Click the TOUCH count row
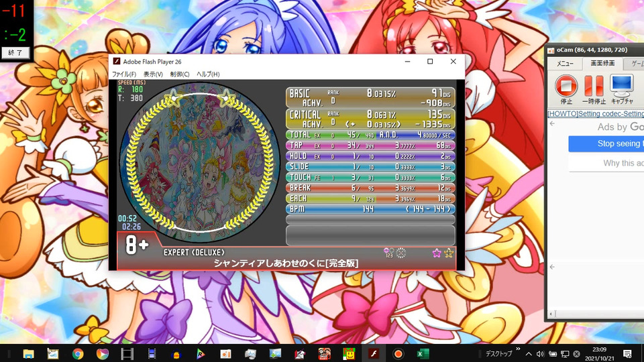Image resolution: width=644 pixels, height=362 pixels. 370,177
